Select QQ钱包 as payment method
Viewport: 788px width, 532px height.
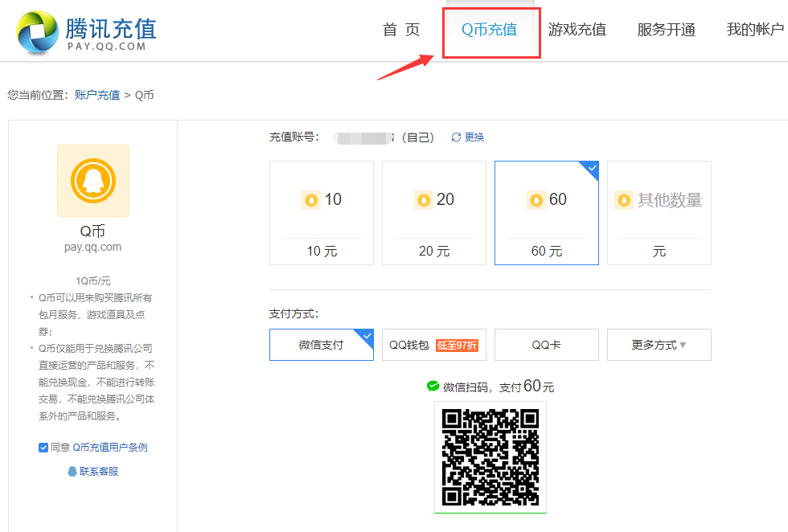[434, 345]
